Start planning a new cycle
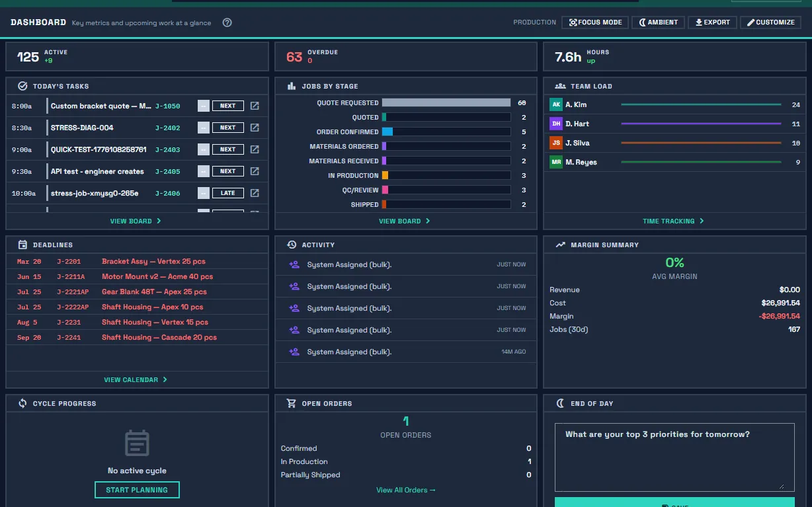 (x=137, y=490)
